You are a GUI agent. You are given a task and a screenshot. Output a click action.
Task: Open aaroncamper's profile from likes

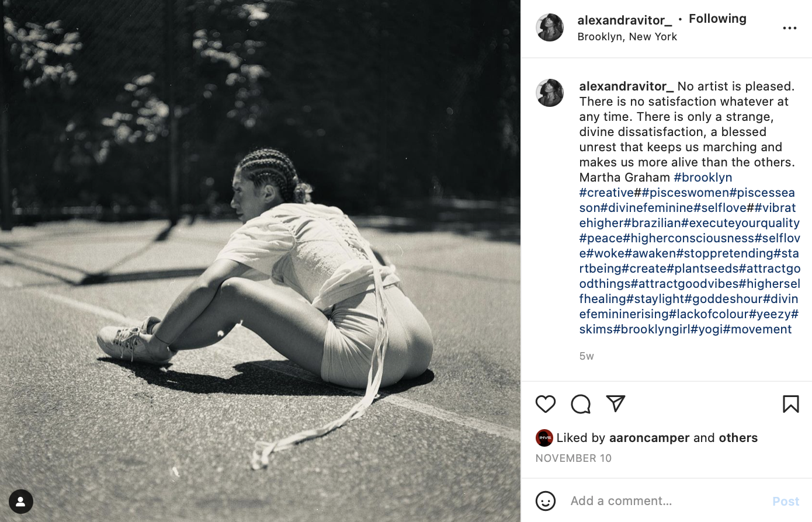coord(649,438)
